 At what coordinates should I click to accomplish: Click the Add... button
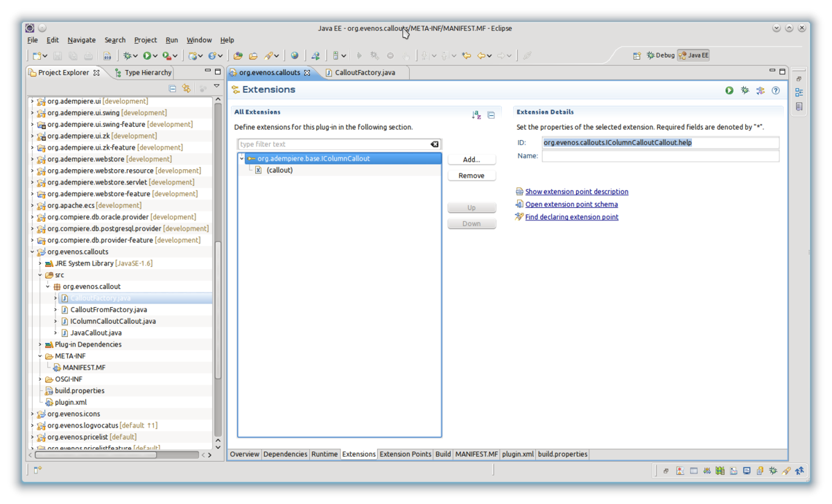tap(471, 159)
